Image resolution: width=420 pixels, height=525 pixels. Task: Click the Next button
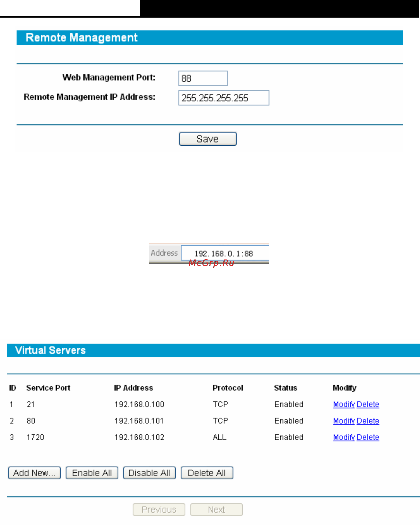[x=216, y=510]
